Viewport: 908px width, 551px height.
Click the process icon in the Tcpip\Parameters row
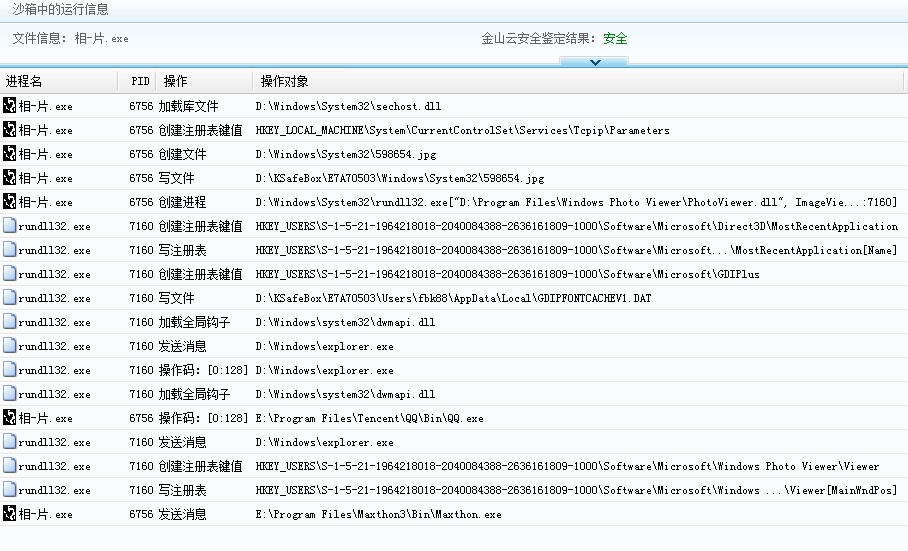pyautogui.click(x=9, y=129)
